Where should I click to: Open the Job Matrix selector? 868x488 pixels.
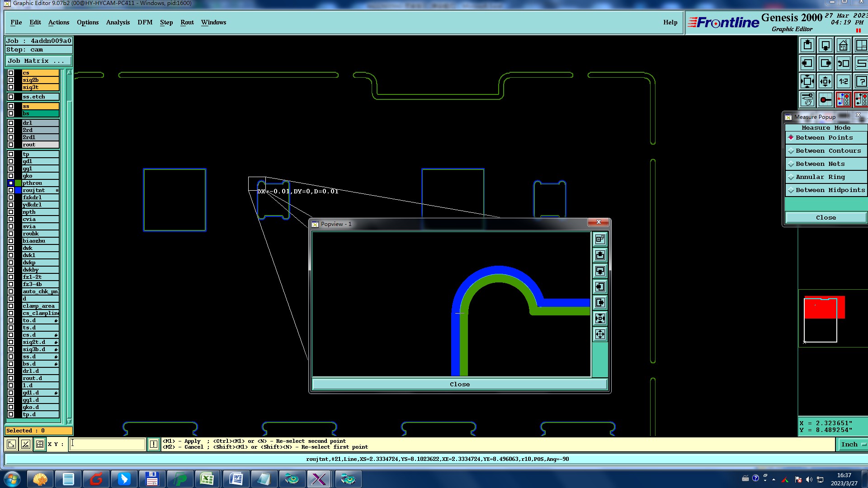click(38, 61)
